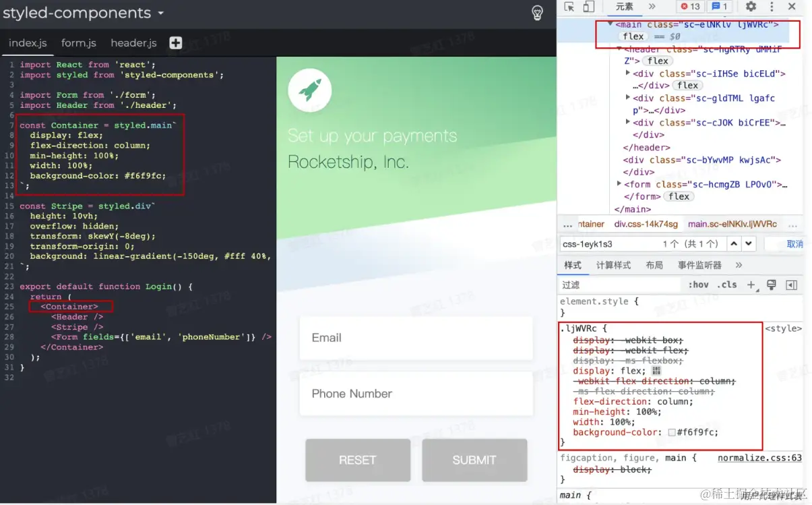The image size is (812, 505).
Task: Select the 布局 tab
Action: [654, 265]
